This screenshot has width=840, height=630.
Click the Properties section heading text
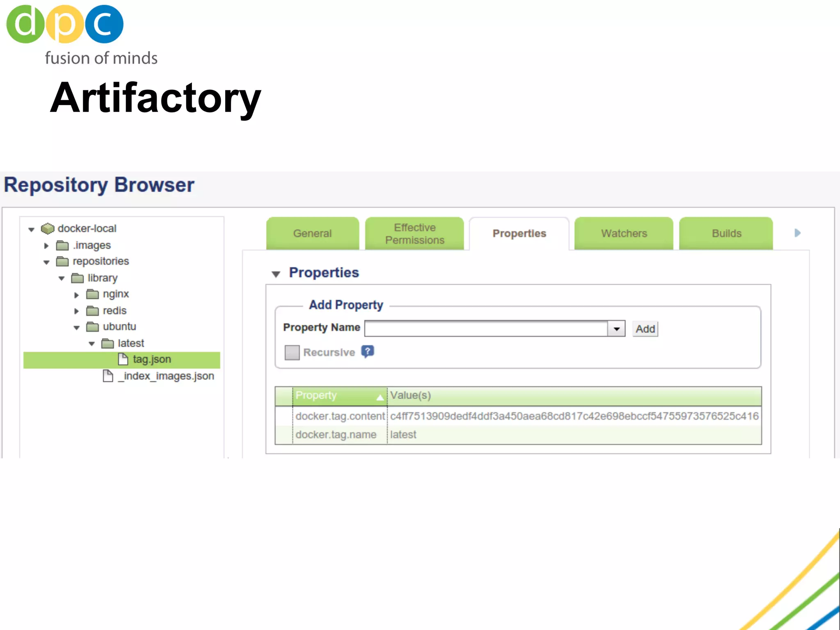(x=324, y=273)
